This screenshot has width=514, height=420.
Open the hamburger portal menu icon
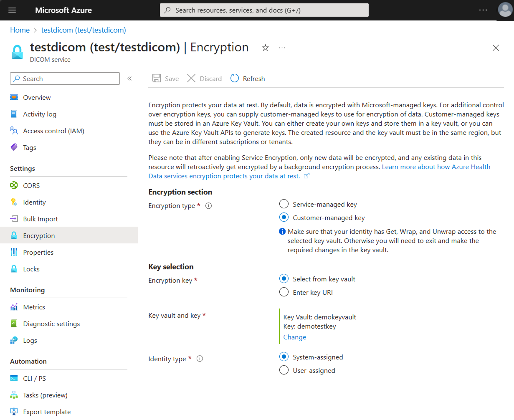12,10
